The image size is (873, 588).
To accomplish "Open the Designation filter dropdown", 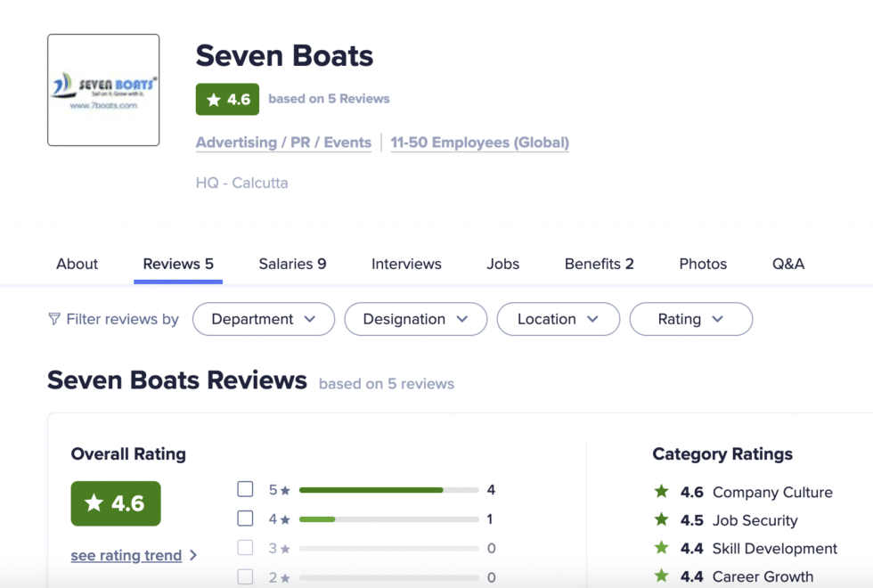I will pos(415,318).
